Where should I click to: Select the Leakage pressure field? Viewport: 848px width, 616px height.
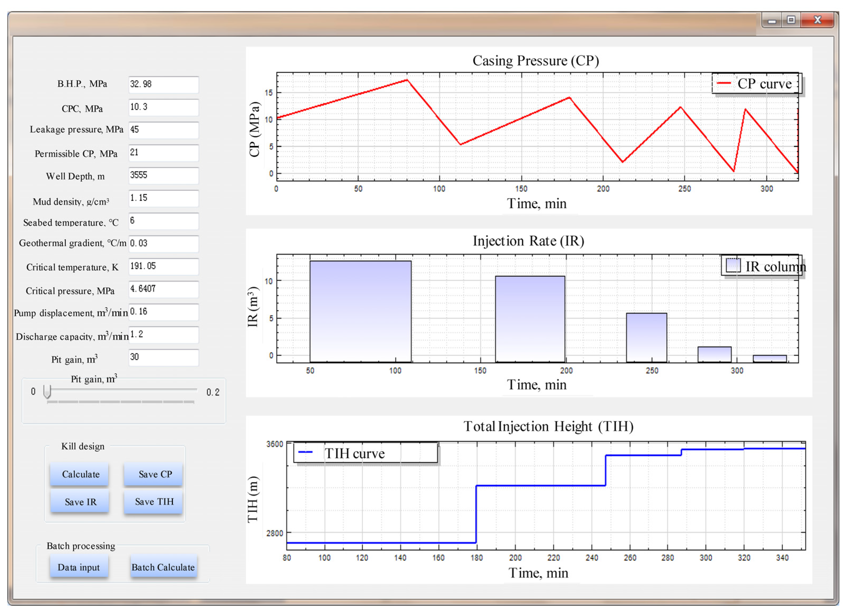[x=163, y=130]
